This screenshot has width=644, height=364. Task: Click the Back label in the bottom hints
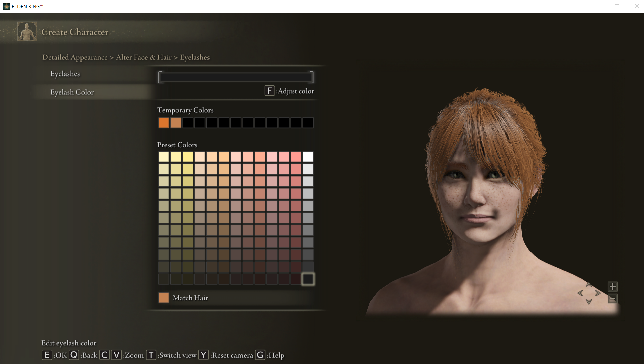pos(90,355)
